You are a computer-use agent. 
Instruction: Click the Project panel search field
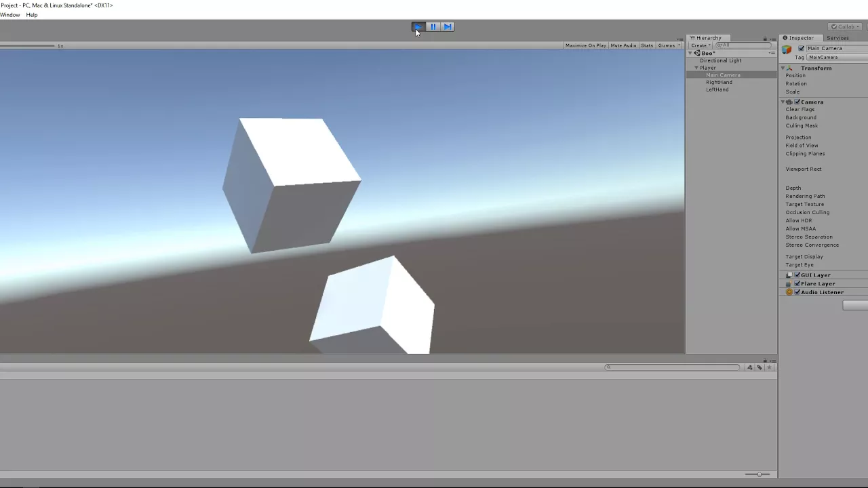pos(673,367)
